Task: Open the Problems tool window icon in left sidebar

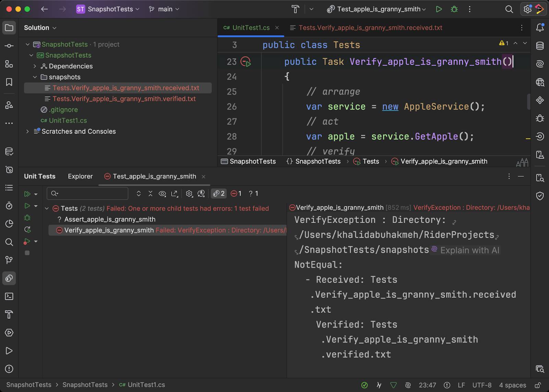Action: pyautogui.click(x=9, y=369)
